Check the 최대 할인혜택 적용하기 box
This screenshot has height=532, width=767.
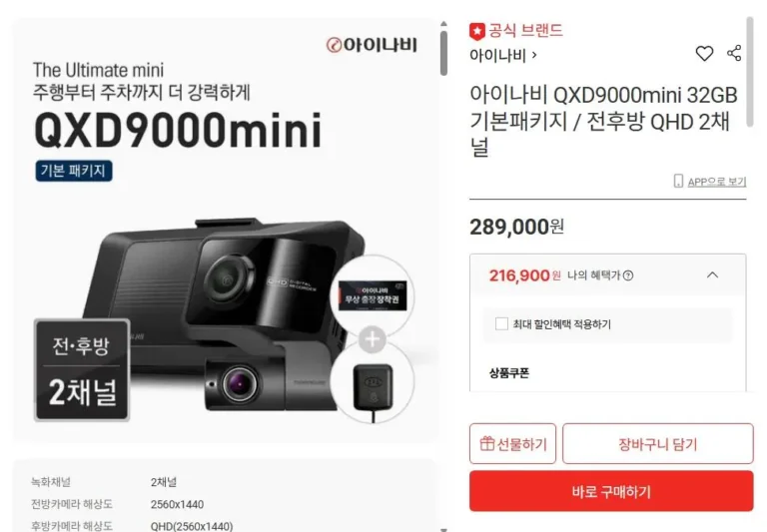click(x=501, y=323)
